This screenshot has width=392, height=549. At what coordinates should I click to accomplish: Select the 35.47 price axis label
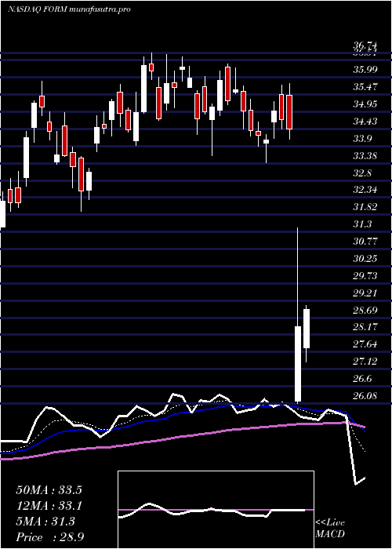365,87
